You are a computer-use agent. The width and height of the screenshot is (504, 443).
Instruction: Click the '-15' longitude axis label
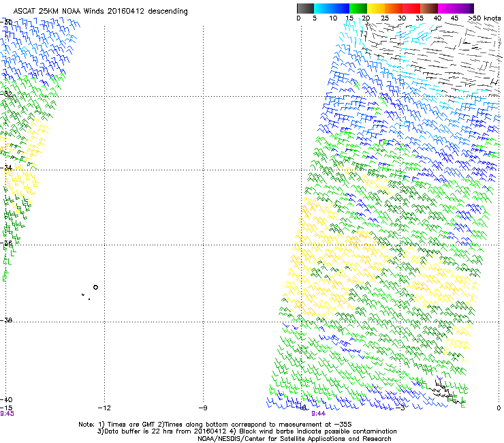(x=6, y=408)
